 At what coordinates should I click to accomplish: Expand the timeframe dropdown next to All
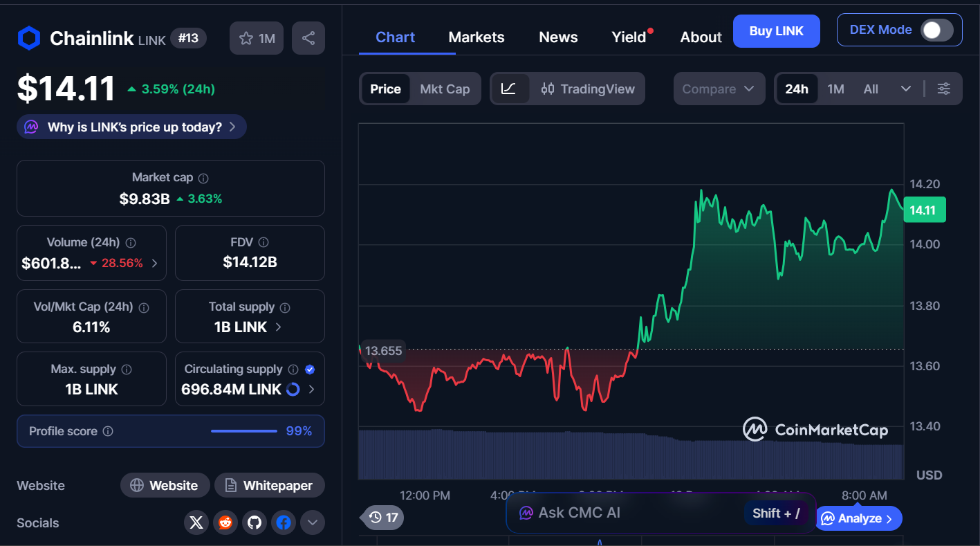pyautogui.click(x=905, y=89)
